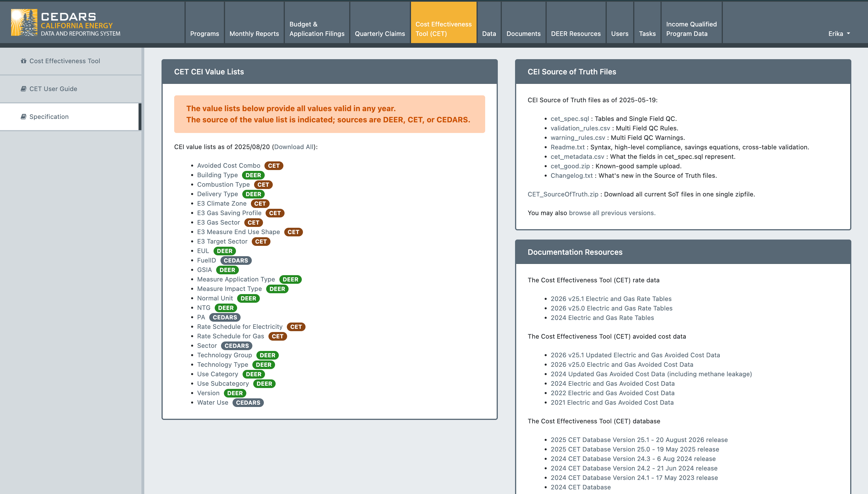
Task: Open the cet_spec.sql file link
Action: click(x=569, y=119)
